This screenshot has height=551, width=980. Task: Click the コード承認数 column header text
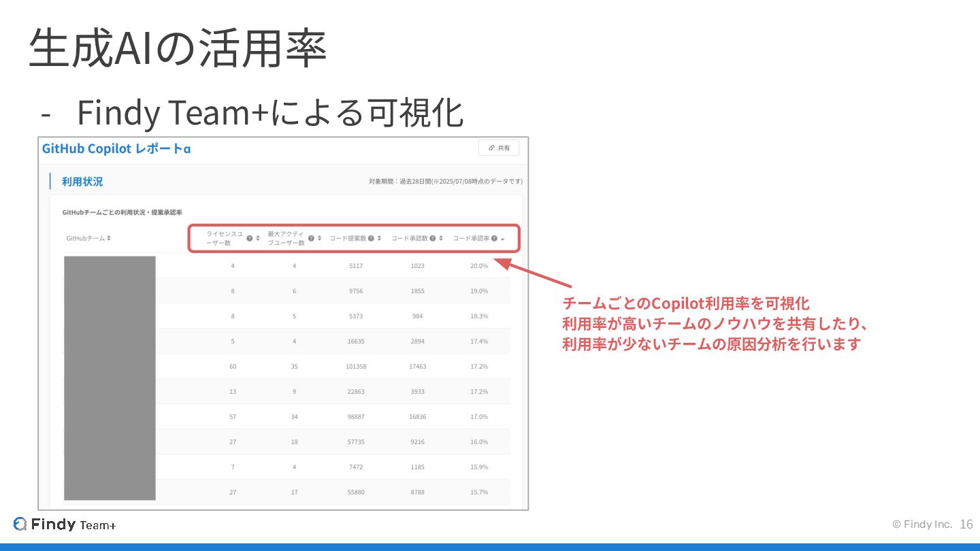410,238
